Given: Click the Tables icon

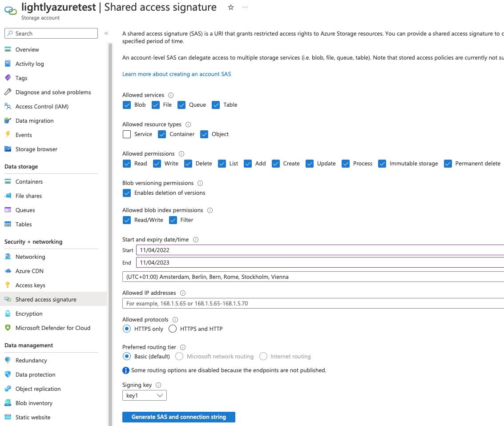Looking at the screenshot, I should tap(8, 224).
